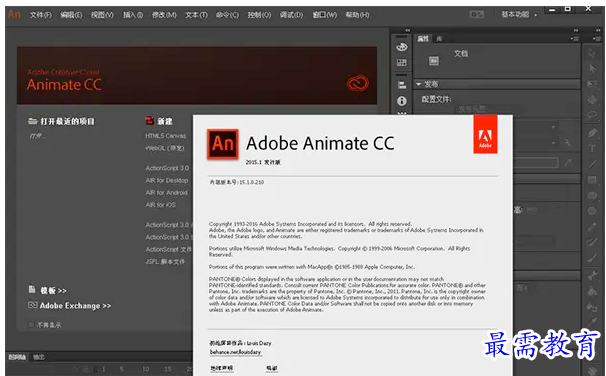Screen dimensions: 606x376
Task: Open the 文件(F) menu
Action: [41, 15]
